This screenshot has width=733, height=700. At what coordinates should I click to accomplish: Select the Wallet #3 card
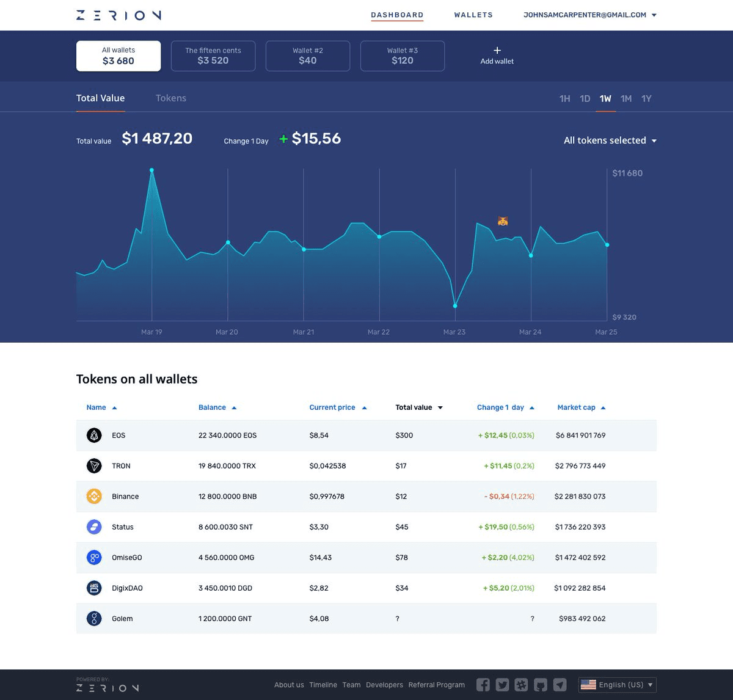click(x=403, y=56)
